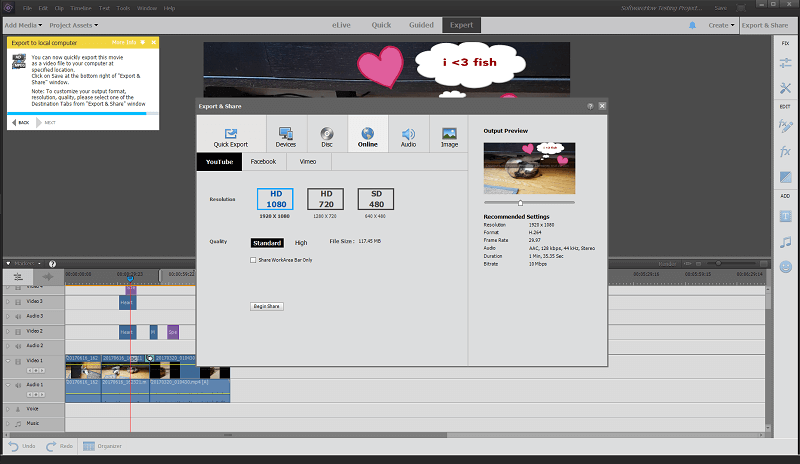This screenshot has width=800, height=464.
Task: Click Export & Share button in toolbar
Action: 765,25
